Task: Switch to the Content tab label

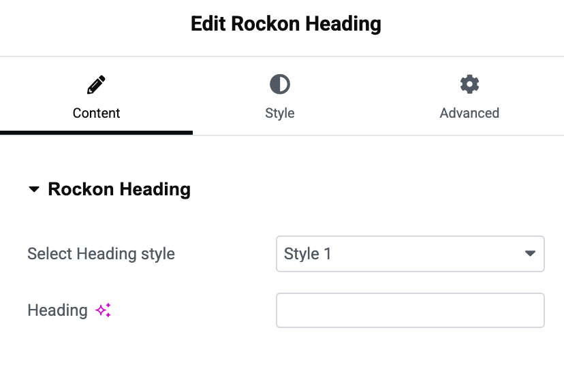Action: click(x=96, y=113)
